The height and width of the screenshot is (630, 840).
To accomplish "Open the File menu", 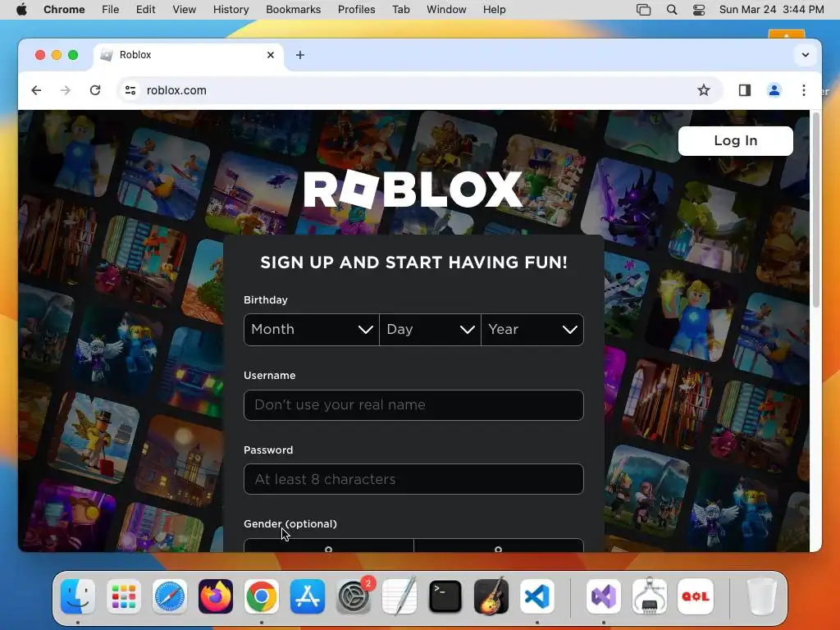I will 111,9.
